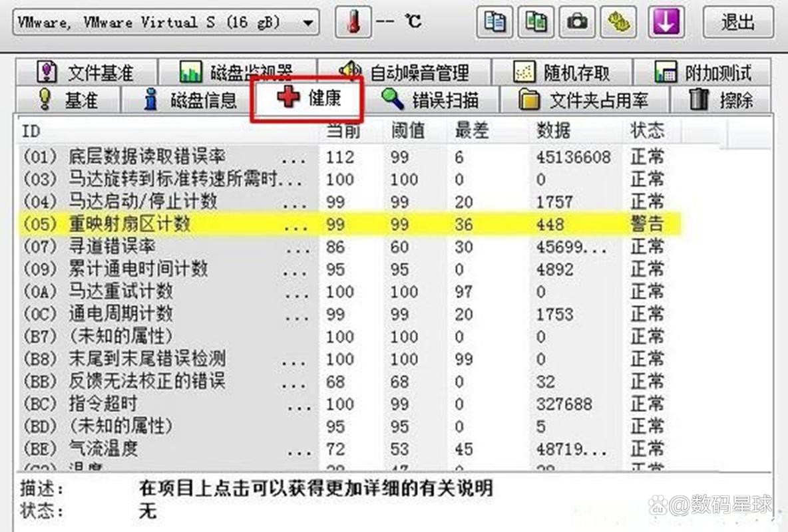The height and width of the screenshot is (532, 788).
Task: Click the purple download arrow icon
Action: click(666, 22)
